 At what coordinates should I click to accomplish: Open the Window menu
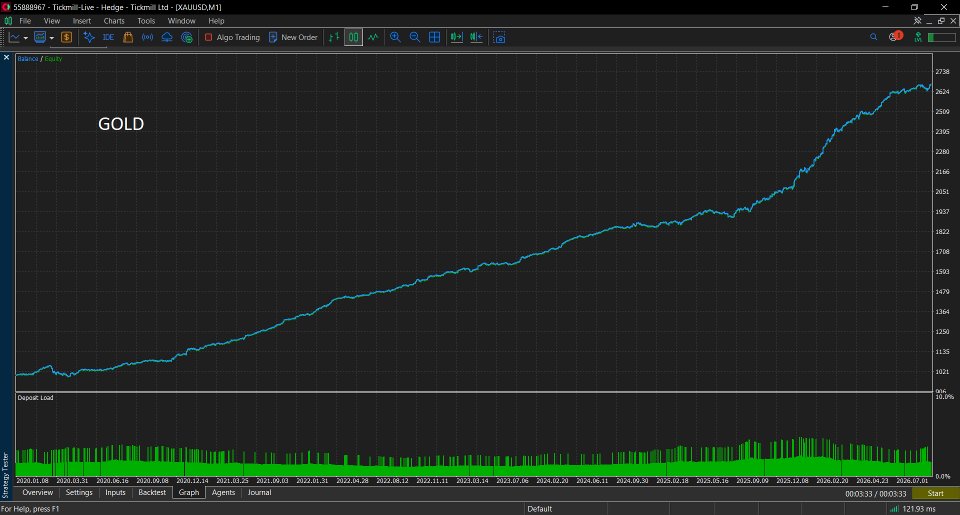[181, 21]
